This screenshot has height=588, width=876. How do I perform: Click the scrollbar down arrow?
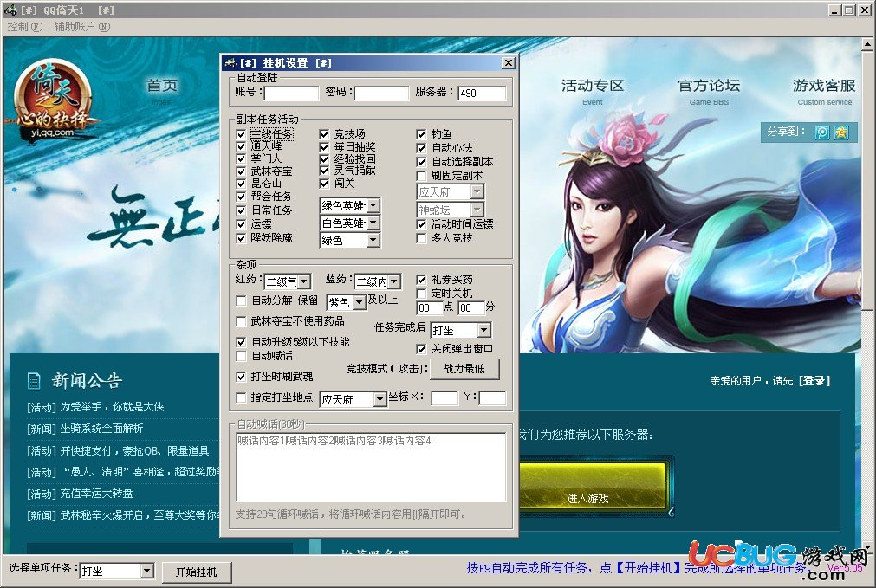[867, 547]
